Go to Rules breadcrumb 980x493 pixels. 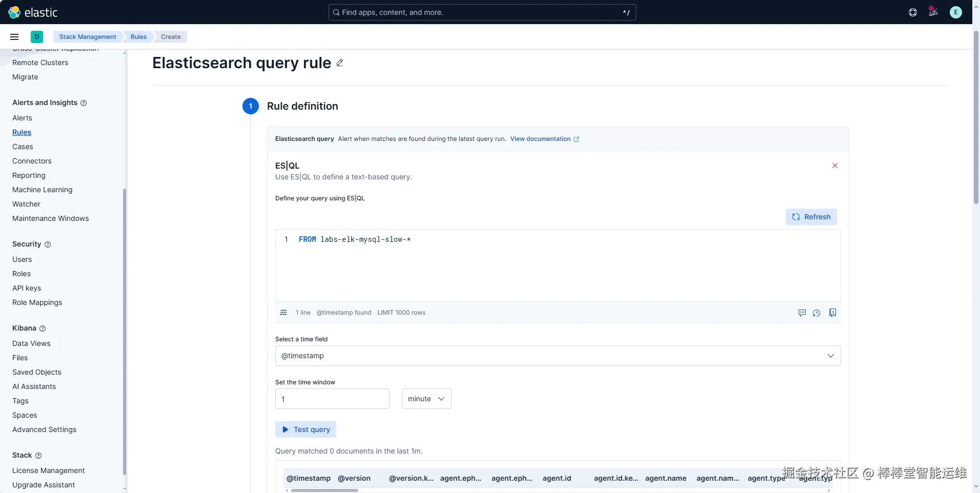pos(138,37)
